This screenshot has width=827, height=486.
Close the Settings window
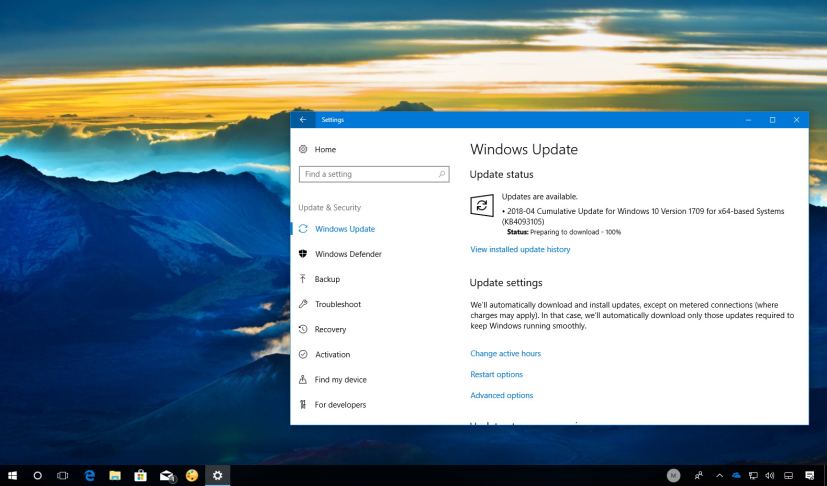click(x=796, y=120)
